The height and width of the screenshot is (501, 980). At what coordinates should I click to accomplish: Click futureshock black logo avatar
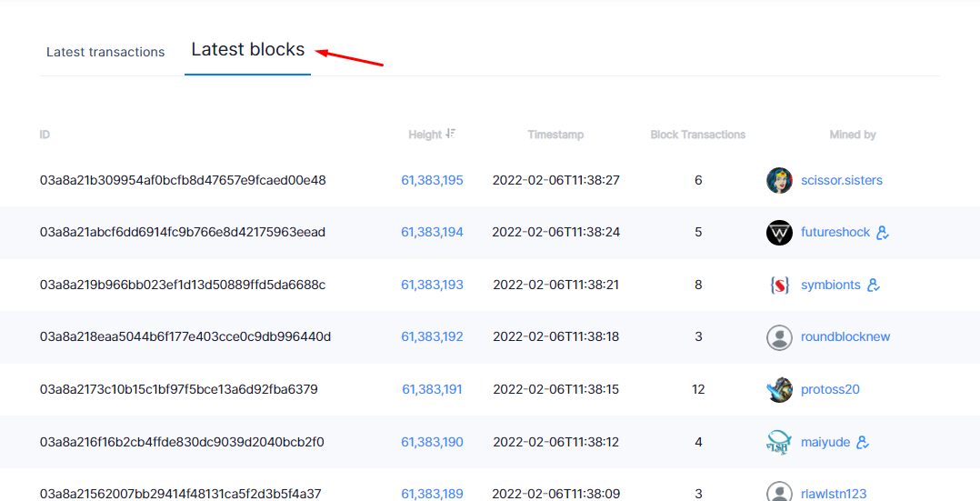point(779,232)
